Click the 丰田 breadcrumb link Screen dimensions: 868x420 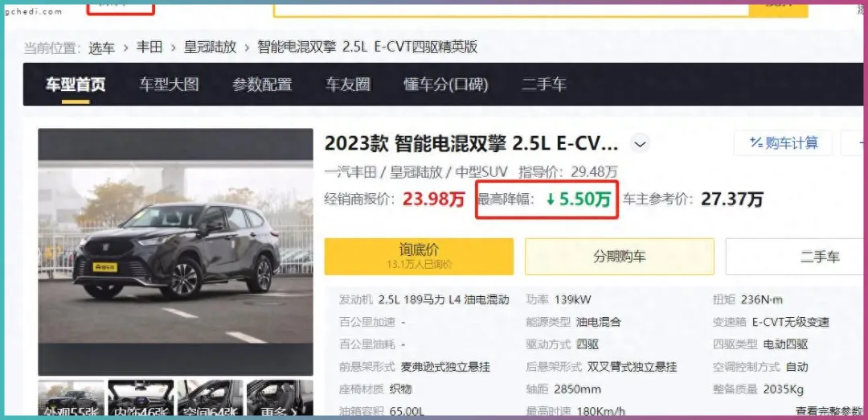149,47
